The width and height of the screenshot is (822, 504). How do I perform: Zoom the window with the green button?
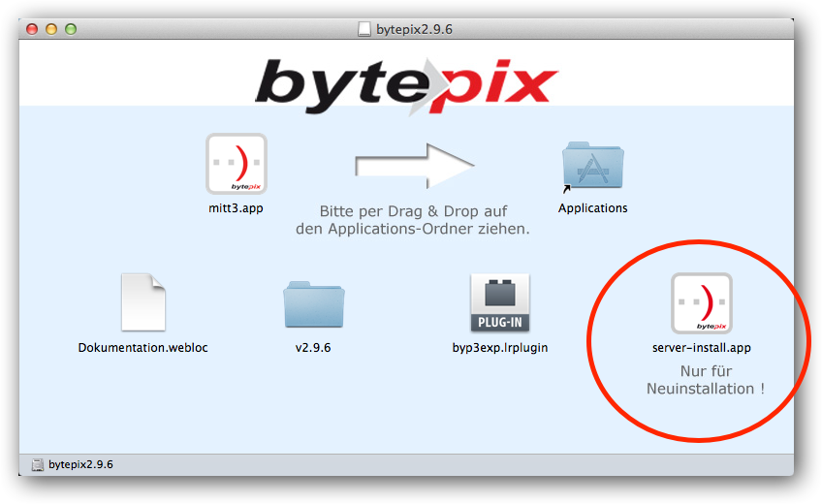pos(71,29)
